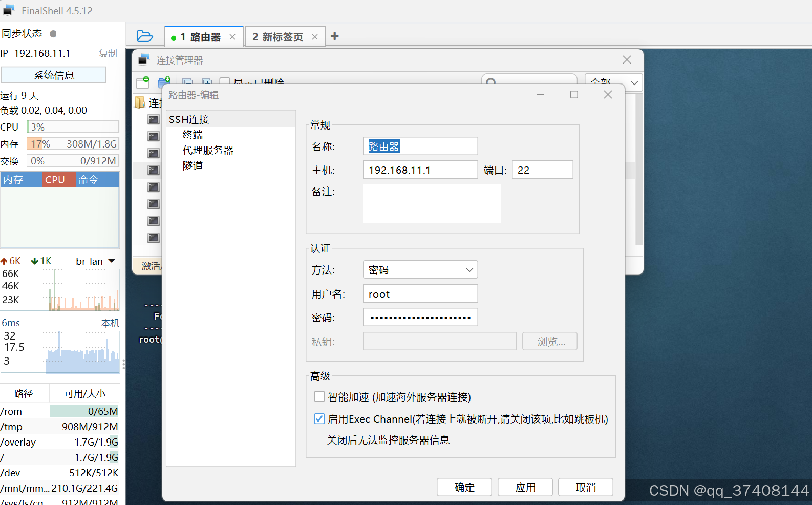Select the 内存 tab in process panel
This screenshot has height=505, width=812.
pyautogui.click(x=22, y=180)
